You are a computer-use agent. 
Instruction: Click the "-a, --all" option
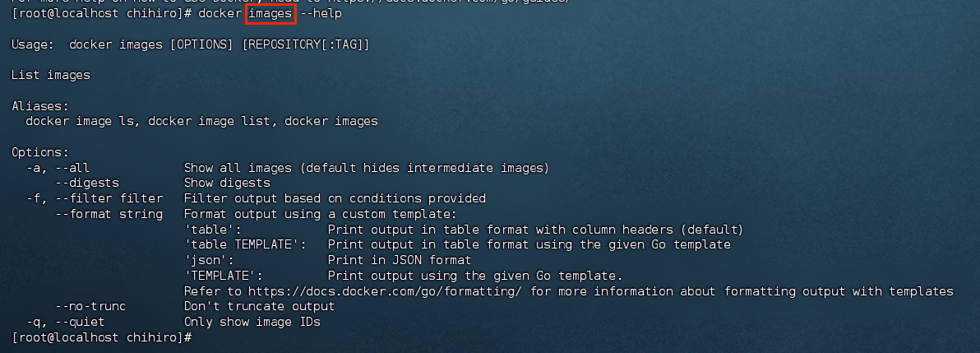[x=58, y=168]
